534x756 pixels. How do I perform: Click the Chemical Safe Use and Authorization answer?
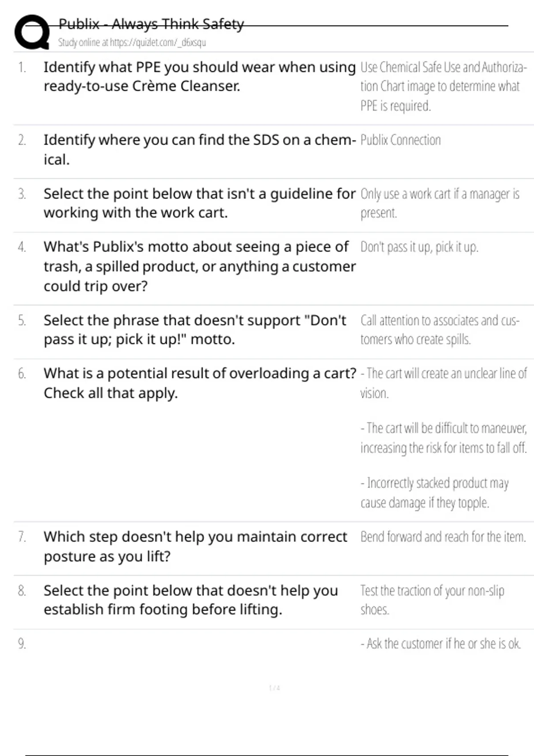point(443,86)
